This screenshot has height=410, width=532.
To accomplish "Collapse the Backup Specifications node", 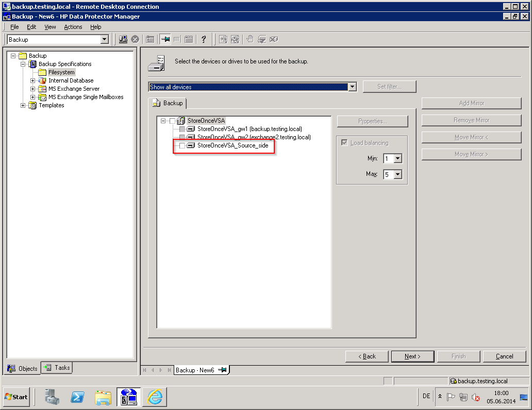I will (x=23, y=64).
